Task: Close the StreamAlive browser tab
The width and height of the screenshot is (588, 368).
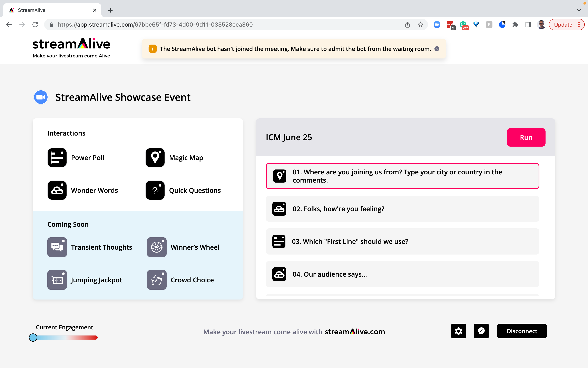Action: pyautogui.click(x=95, y=10)
